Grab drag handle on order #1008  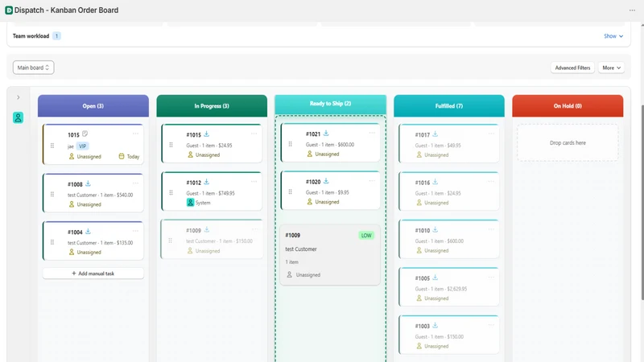click(x=52, y=194)
